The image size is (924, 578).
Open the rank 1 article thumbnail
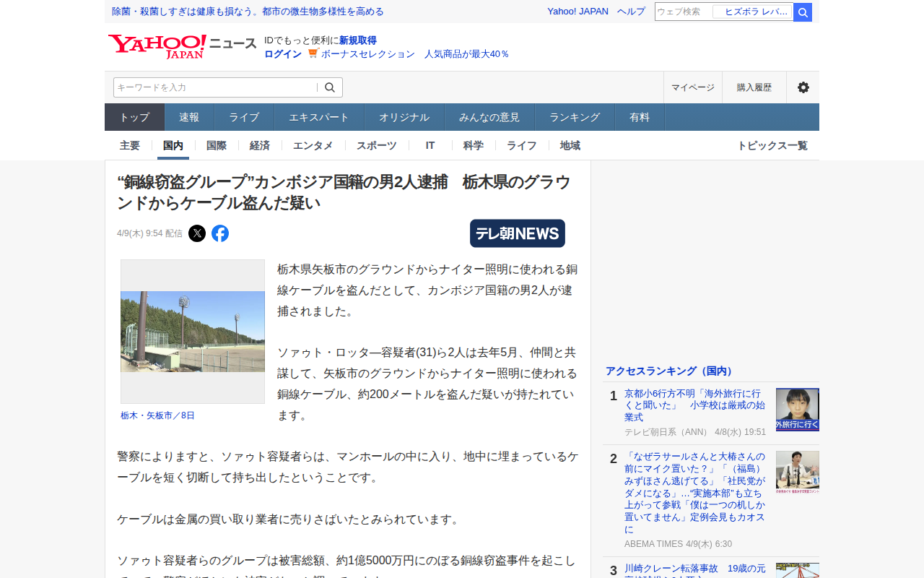tap(798, 410)
